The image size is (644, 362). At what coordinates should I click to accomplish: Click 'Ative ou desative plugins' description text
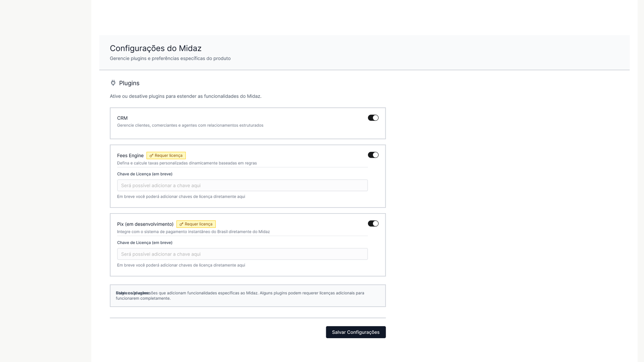185,96
